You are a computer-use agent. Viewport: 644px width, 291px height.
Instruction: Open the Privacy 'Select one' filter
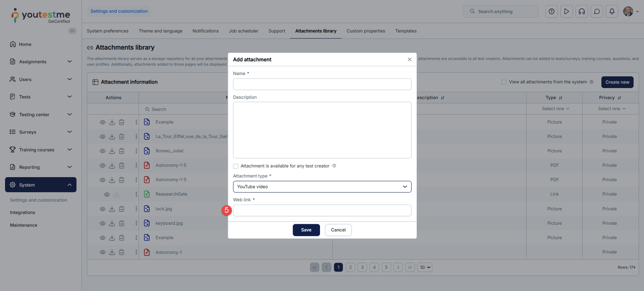(611, 109)
